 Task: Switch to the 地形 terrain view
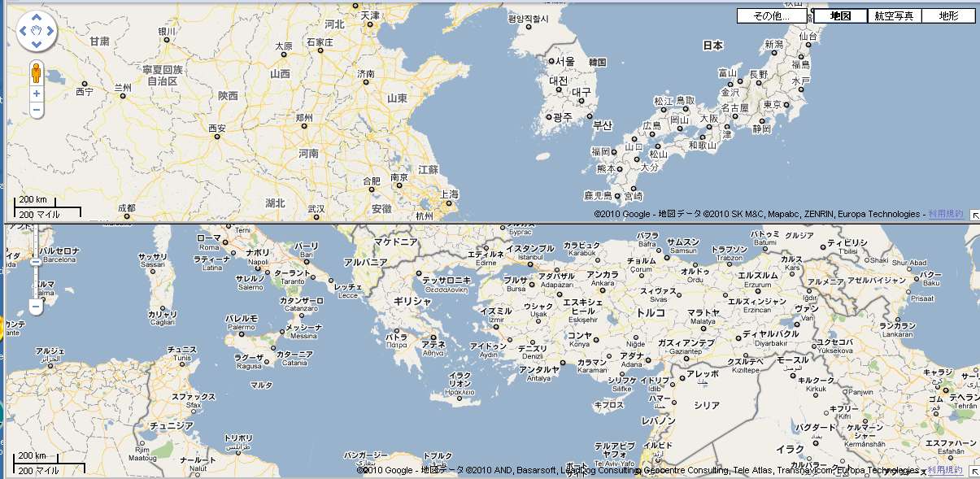[948, 15]
